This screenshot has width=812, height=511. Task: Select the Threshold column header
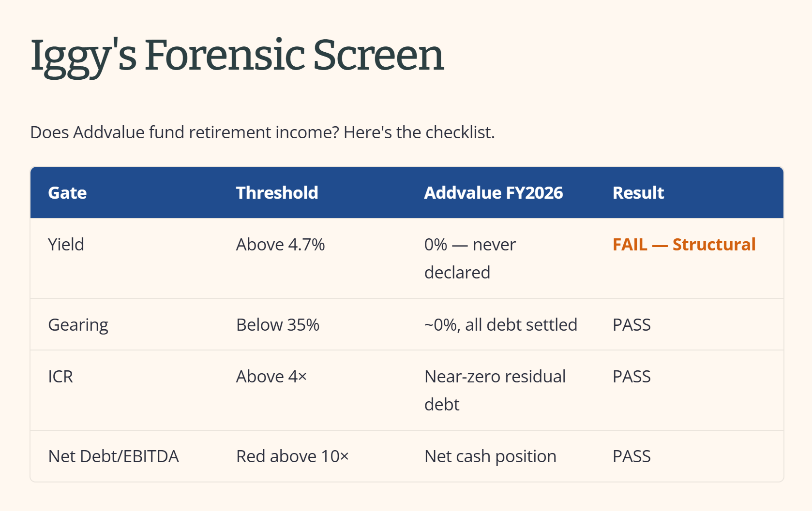(277, 192)
